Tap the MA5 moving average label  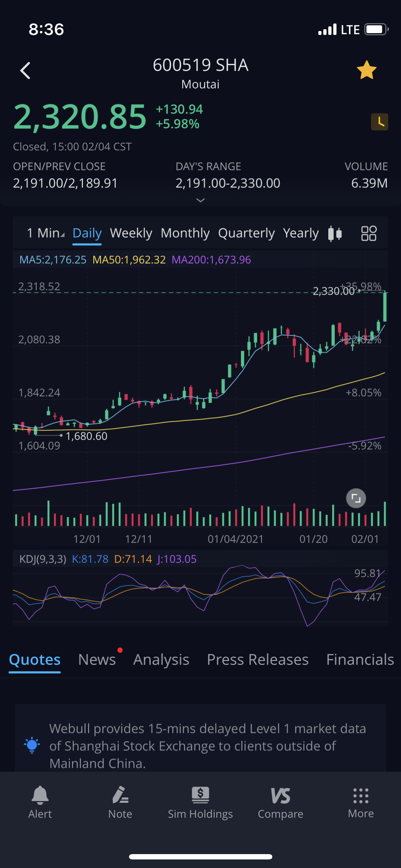(53, 260)
